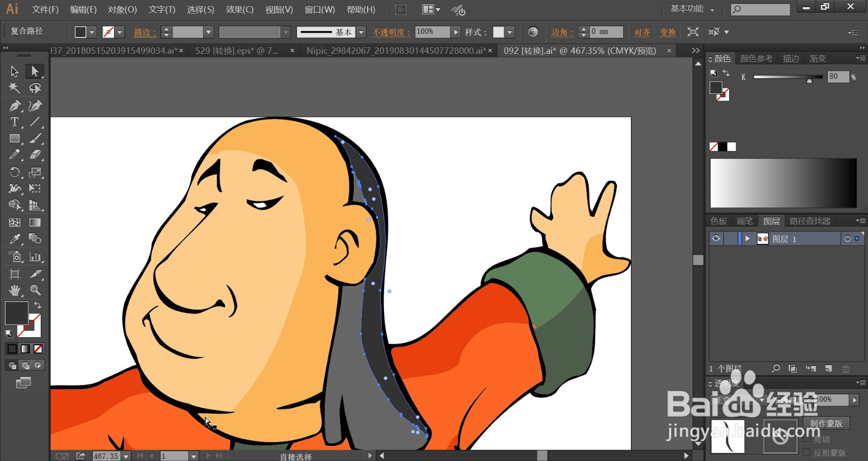This screenshot has width=868, height=461.
Task: Switch to the 路径查找器 tab
Action: (810, 221)
